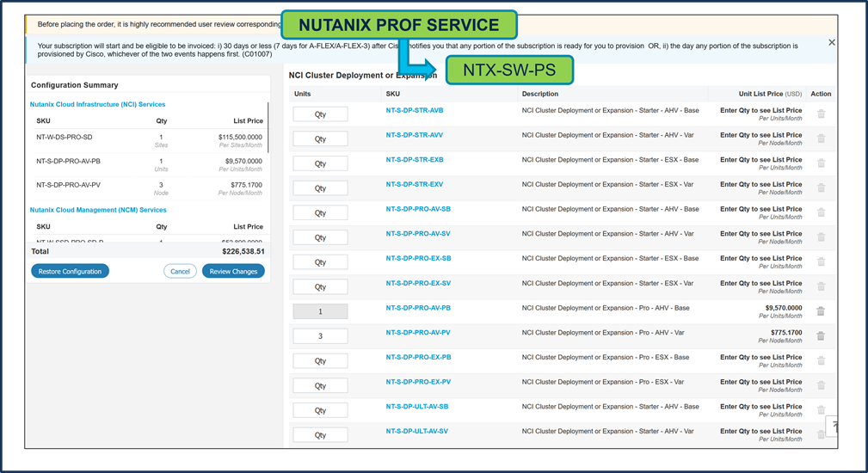
Task: Open the NT-S-DP-PRO-AV-PV SKU link
Action: pos(418,333)
